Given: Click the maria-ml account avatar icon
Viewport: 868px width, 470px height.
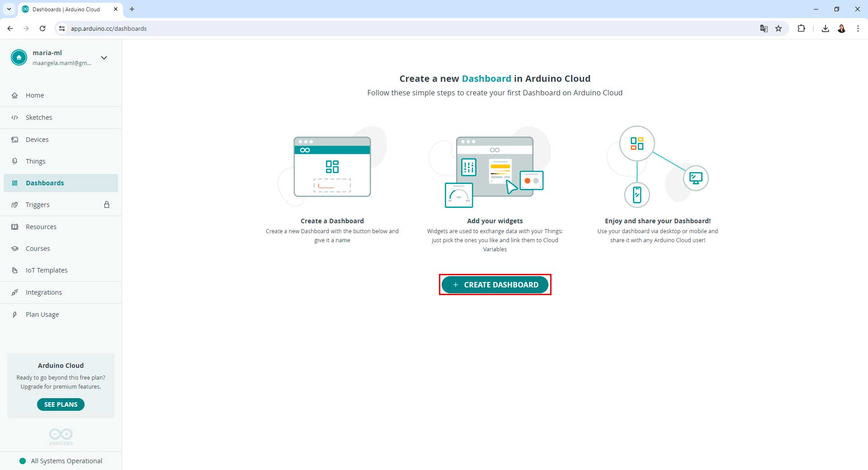Looking at the screenshot, I should tap(19, 57).
